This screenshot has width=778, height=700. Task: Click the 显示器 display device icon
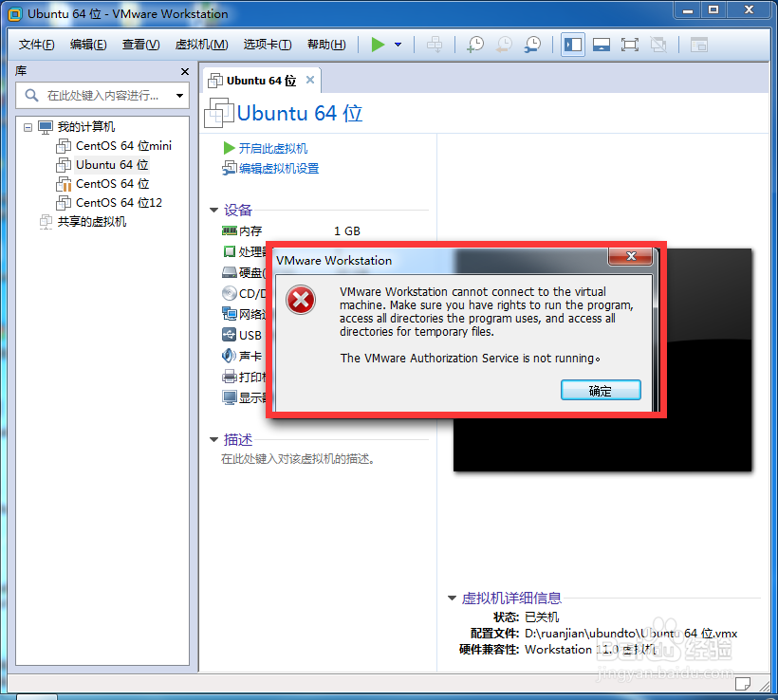pyautogui.click(x=230, y=397)
